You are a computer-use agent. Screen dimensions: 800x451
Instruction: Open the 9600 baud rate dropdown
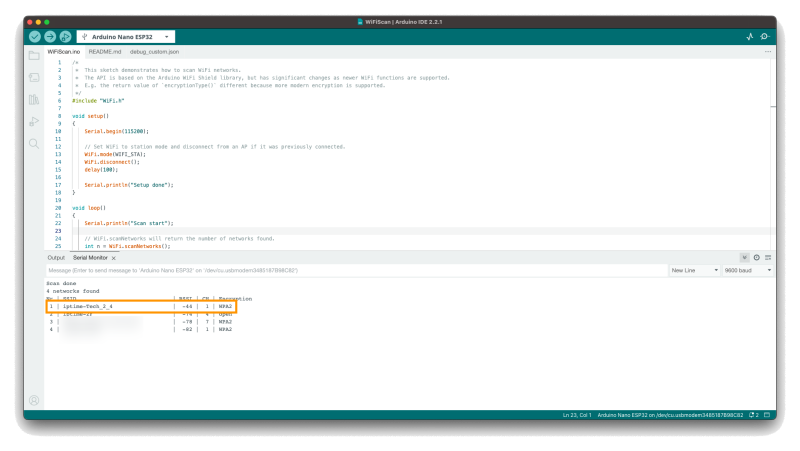747,270
